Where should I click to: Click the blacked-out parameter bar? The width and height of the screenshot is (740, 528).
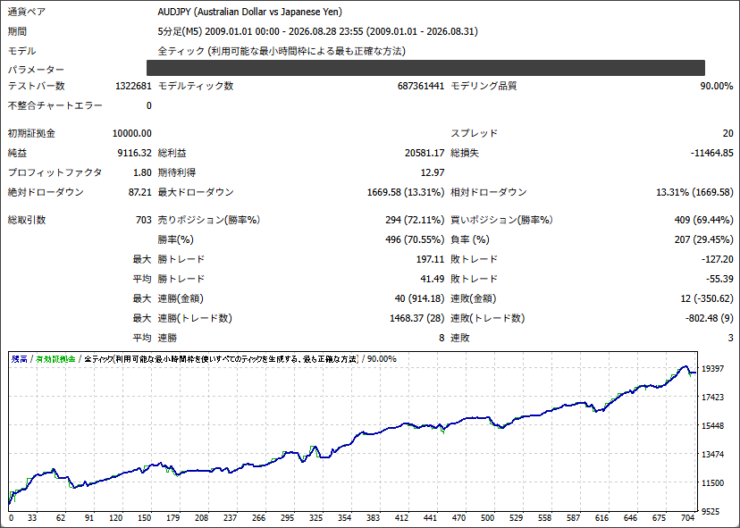pos(426,68)
